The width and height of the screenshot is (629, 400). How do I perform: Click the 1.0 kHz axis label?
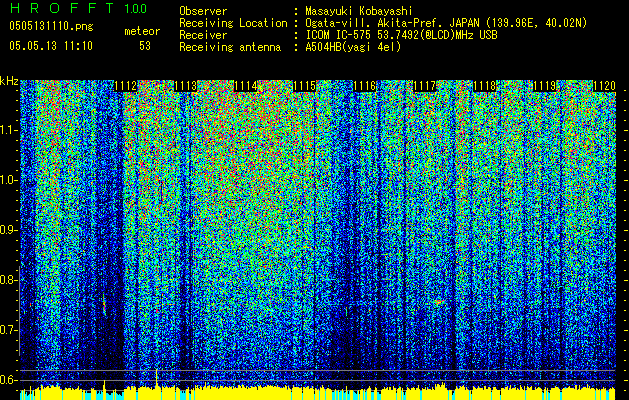tap(9, 180)
